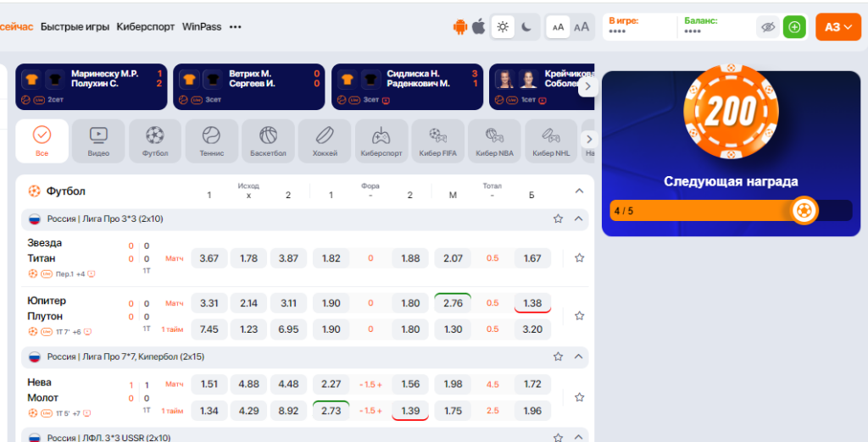Select the Все sports filter tab
This screenshot has height=442, width=868.
42,141
